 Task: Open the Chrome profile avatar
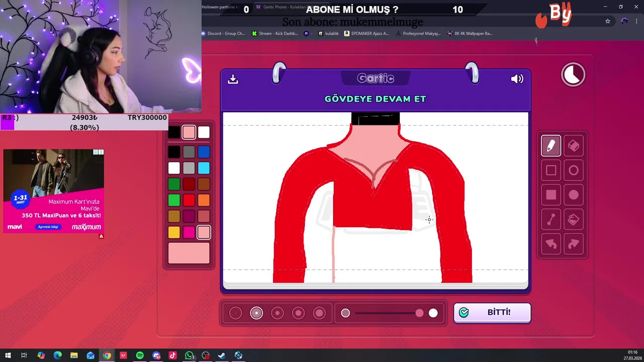(624, 21)
